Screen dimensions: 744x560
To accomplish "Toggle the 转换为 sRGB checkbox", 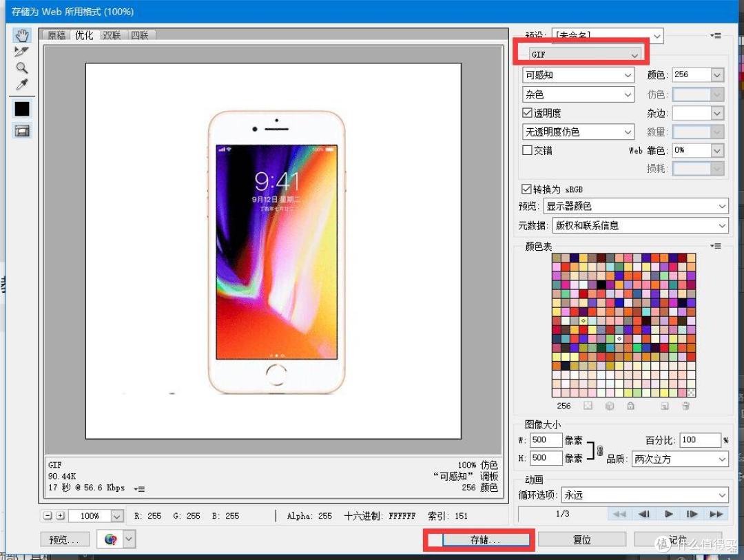I will click(x=526, y=189).
